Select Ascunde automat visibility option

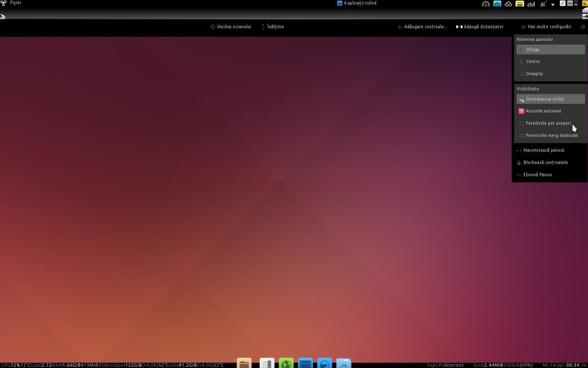(550, 111)
